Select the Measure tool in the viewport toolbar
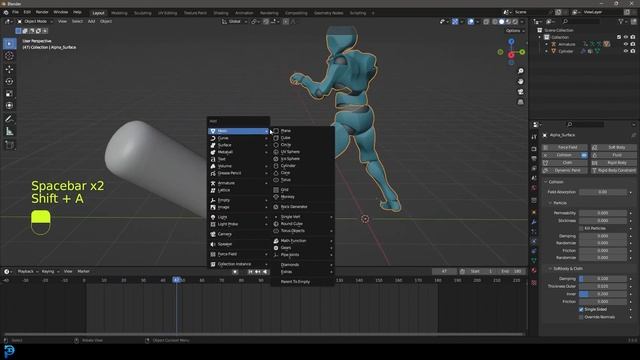640x360 pixels. pyautogui.click(x=9, y=131)
